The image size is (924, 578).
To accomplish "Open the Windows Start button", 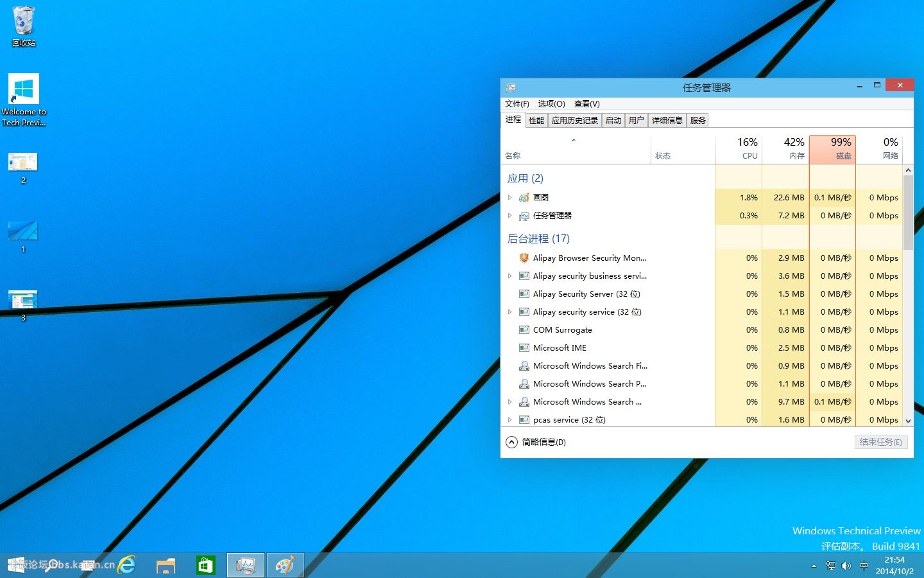I will [16, 565].
